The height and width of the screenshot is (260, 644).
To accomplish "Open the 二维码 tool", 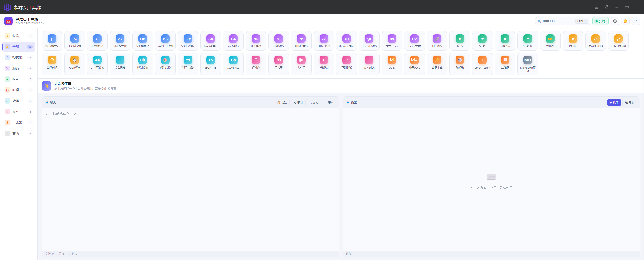I will pos(505,64).
